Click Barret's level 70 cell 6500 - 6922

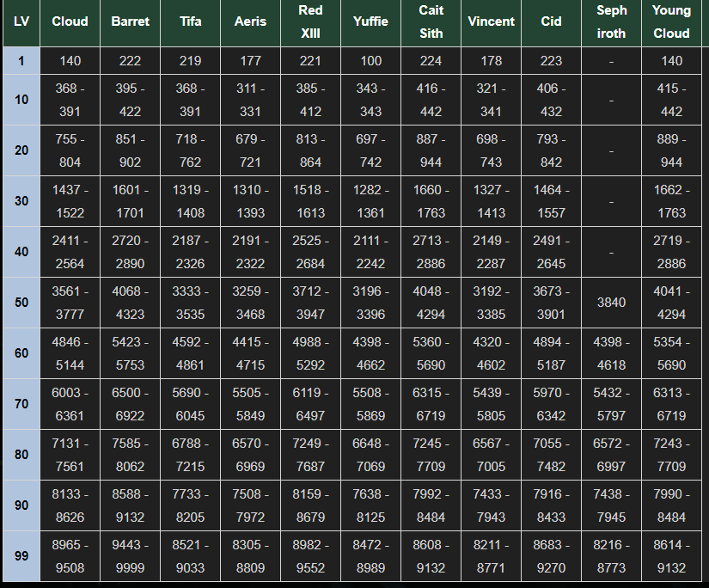click(131, 403)
